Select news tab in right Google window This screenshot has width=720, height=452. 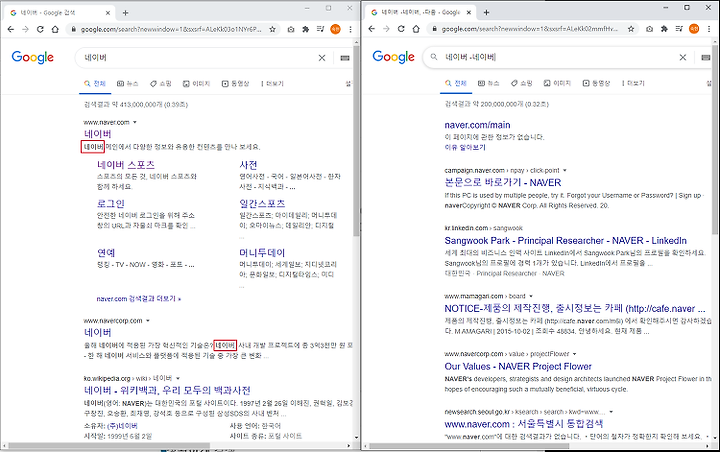(x=489, y=83)
